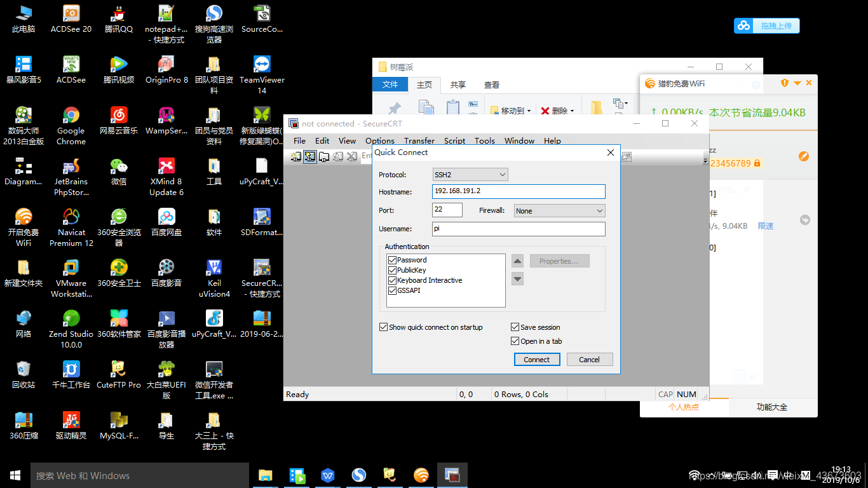Select the Google Chrome desktop icon

[x=71, y=126]
